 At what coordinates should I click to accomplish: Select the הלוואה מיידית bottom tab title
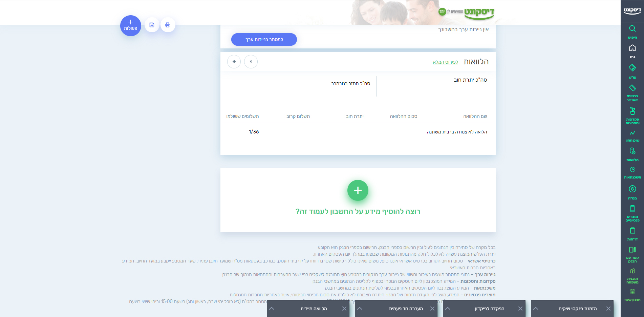click(314, 309)
